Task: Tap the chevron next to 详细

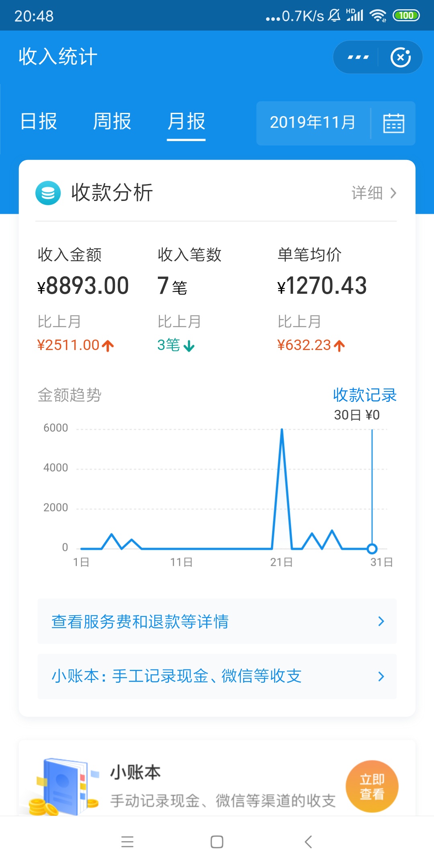Action: pos(393,193)
